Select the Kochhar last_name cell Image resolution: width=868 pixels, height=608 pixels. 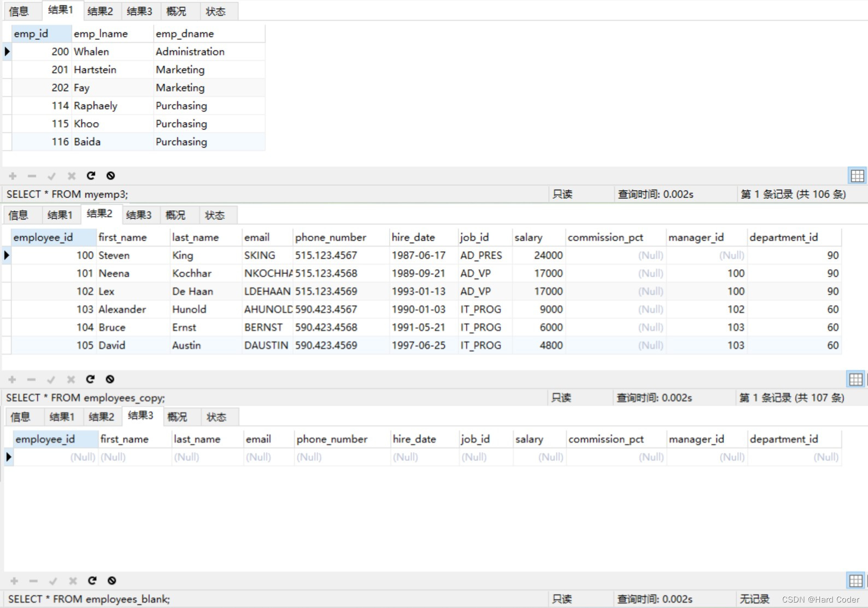(206, 274)
